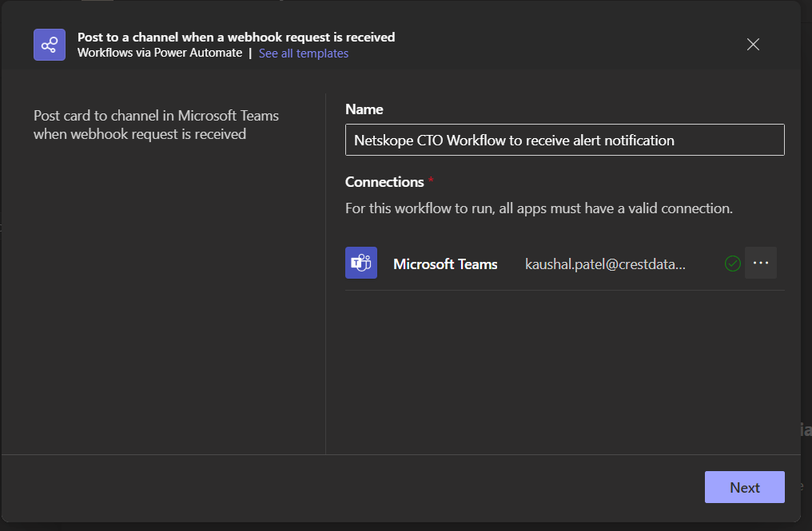The width and height of the screenshot is (812, 531).
Task: Click into the workflow Name input field
Action: [x=564, y=140]
